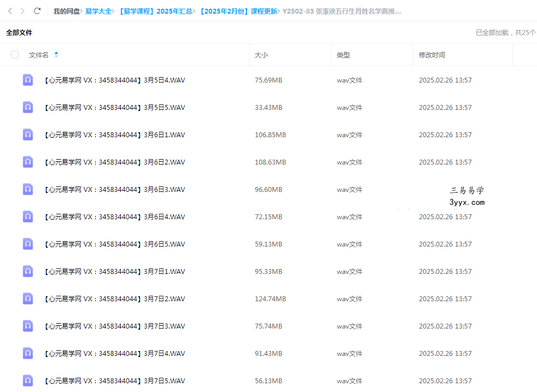Click size value 124.74MB
The image size is (537, 392).
[270, 299]
